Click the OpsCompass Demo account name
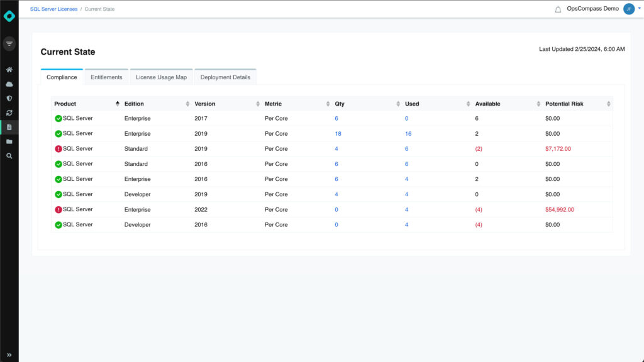The height and width of the screenshot is (362, 644). (592, 9)
